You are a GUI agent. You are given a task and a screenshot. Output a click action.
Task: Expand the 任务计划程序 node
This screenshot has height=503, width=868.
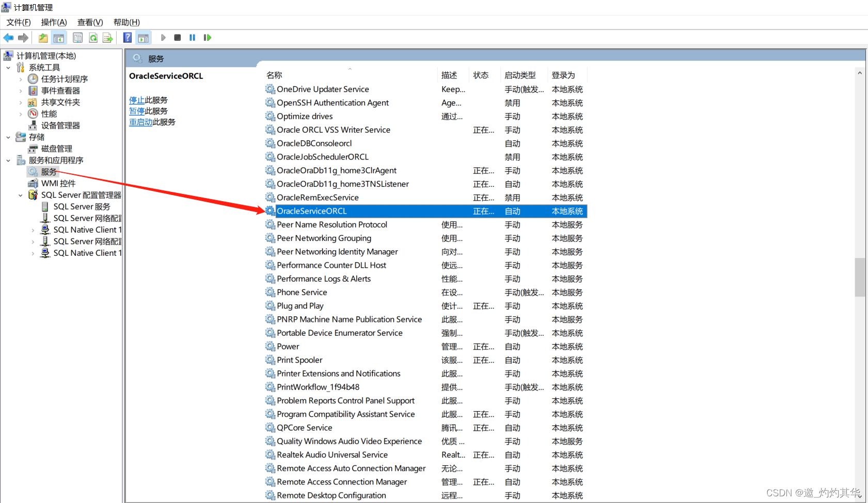(x=21, y=79)
